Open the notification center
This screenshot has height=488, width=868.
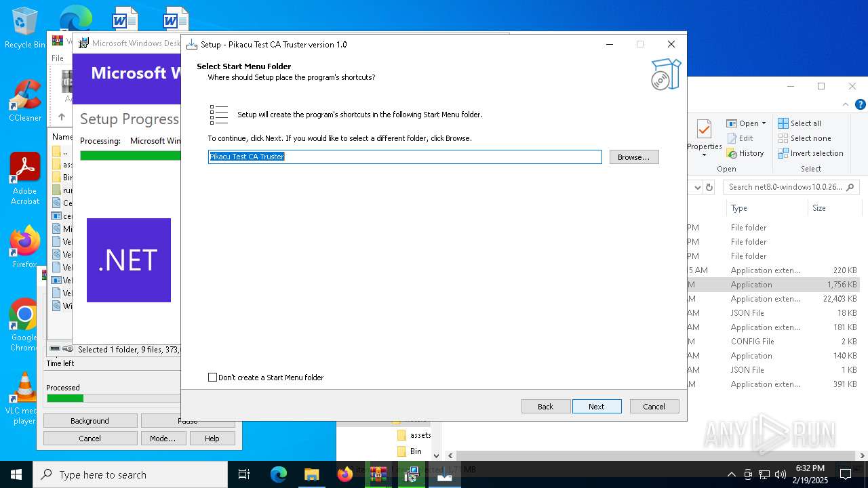point(845,474)
